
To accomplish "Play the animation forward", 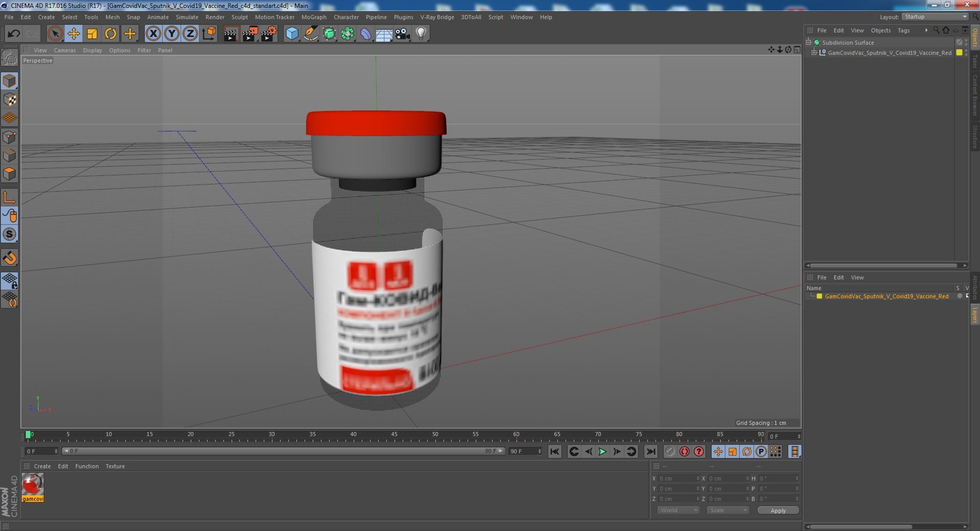I will tap(602, 451).
